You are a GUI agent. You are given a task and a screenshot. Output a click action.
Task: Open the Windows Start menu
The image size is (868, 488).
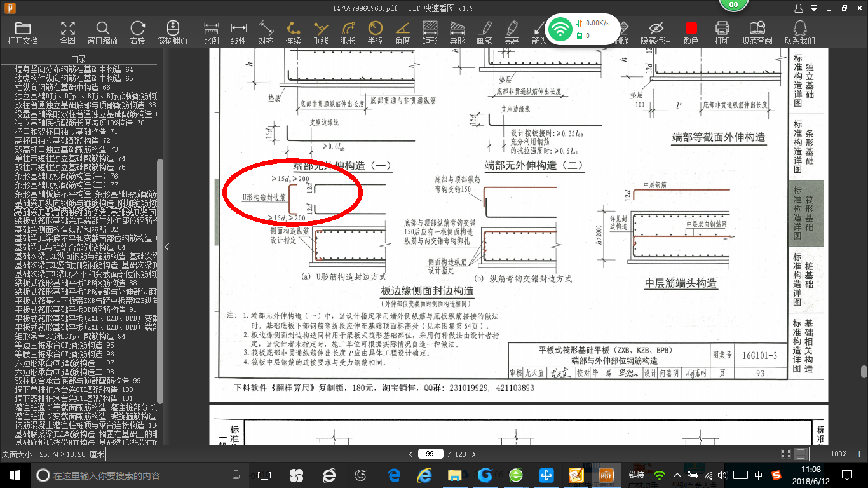[x=15, y=475]
